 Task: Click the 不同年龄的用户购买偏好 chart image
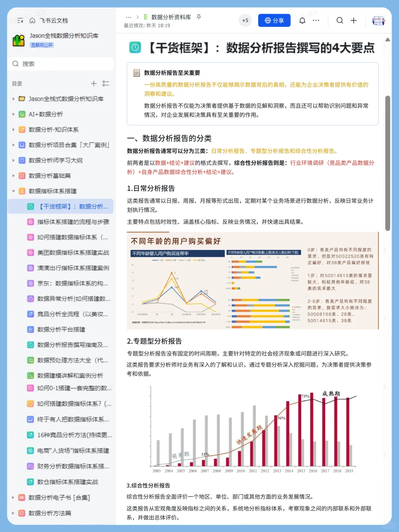coord(253,281)
